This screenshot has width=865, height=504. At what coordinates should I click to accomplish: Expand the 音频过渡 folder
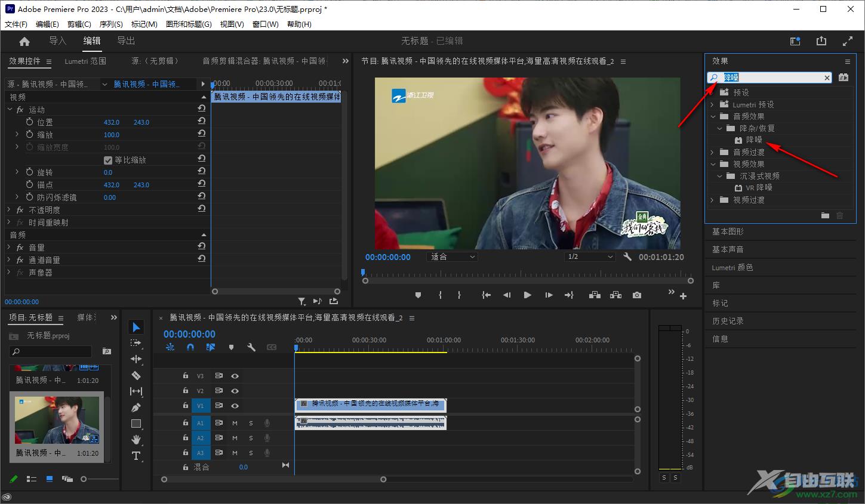pos(712,152)
